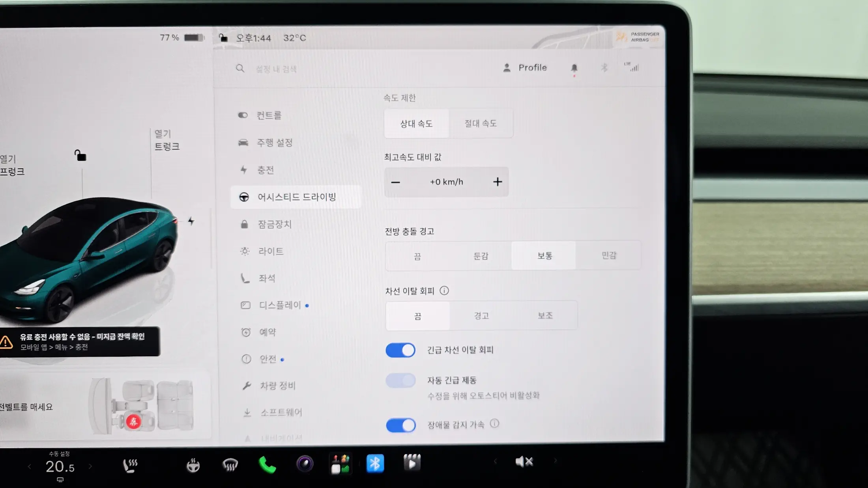Open the colorful app launcher icon
This screenshot has height=488, width=868.
coord(340,464)
